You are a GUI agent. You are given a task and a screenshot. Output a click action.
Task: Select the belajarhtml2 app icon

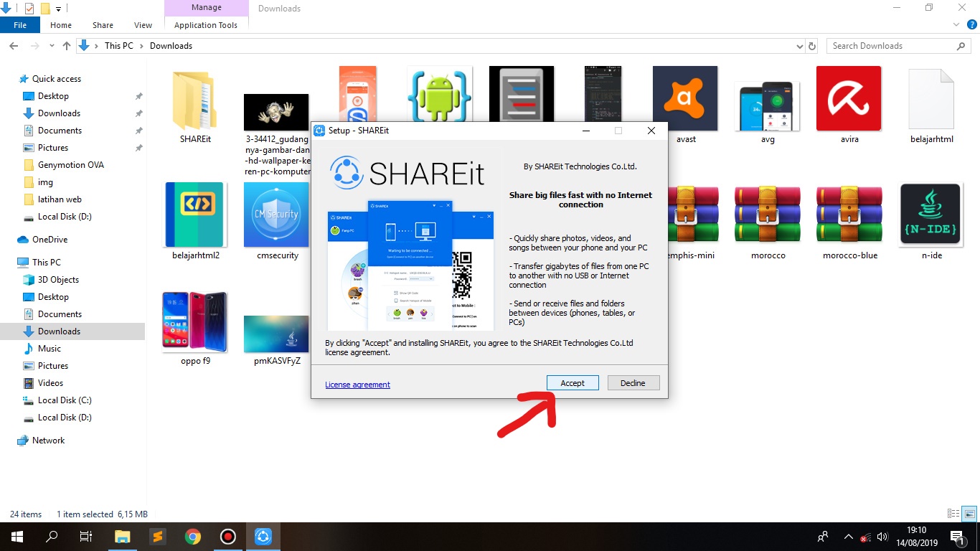click(x=195, y=215)
